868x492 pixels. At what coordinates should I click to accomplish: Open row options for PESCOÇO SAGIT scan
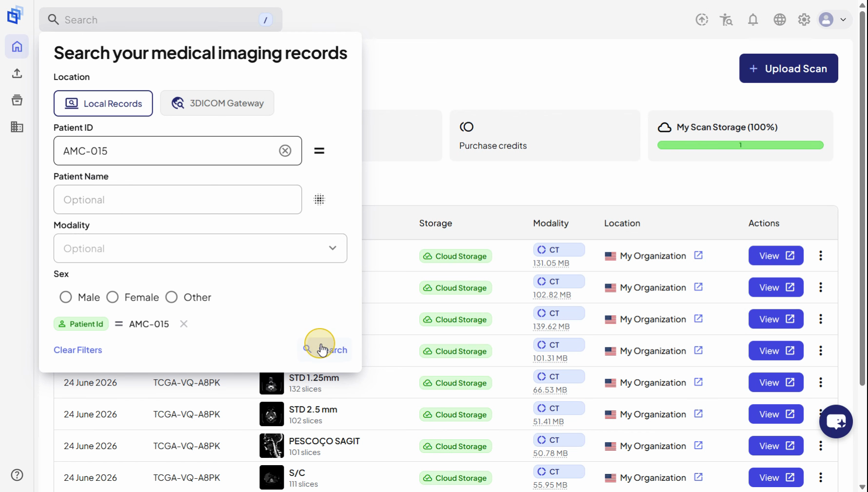tap(821, 446)
